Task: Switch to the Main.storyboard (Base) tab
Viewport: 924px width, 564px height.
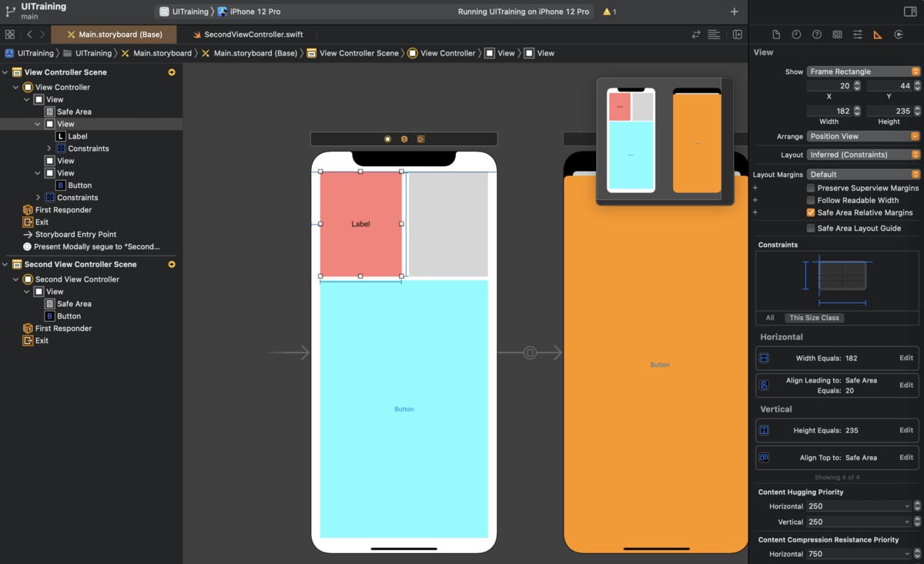Action: (x=113, y=35)
